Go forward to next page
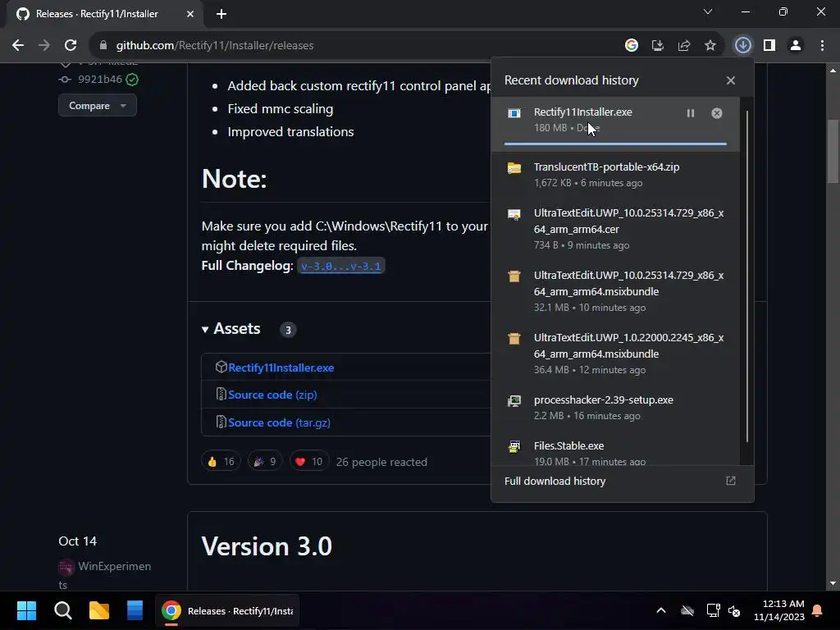The height and width of the screenshot is (630, 840). coord(44,45)
